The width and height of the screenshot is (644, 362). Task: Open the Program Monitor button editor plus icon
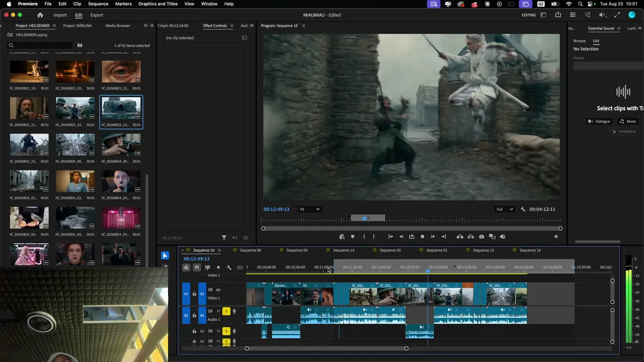556,236
